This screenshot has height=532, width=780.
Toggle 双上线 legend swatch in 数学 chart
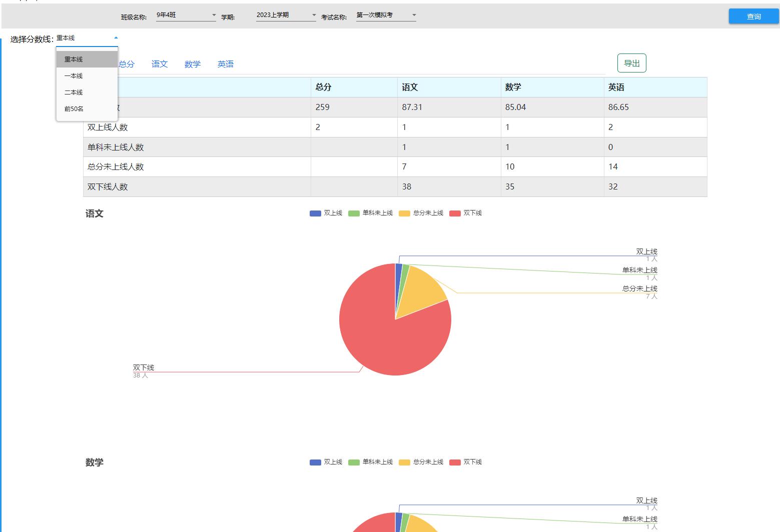(x=315, y=462)
